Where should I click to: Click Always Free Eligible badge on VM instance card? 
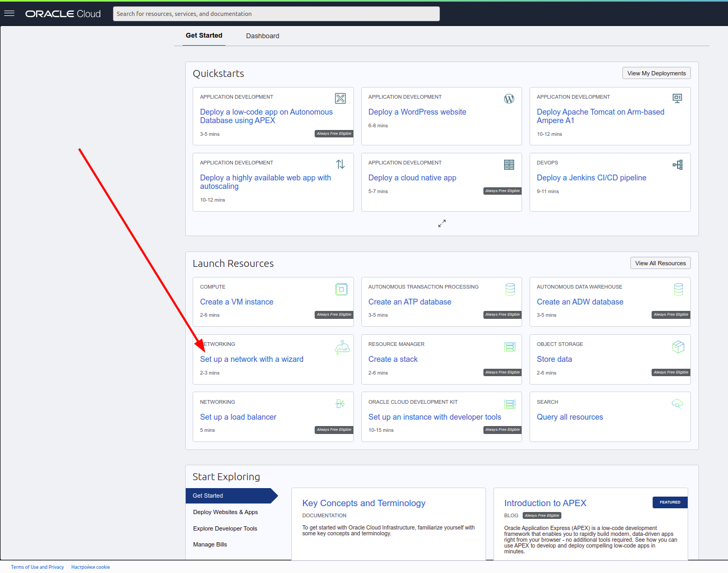[x=334, y=315]
